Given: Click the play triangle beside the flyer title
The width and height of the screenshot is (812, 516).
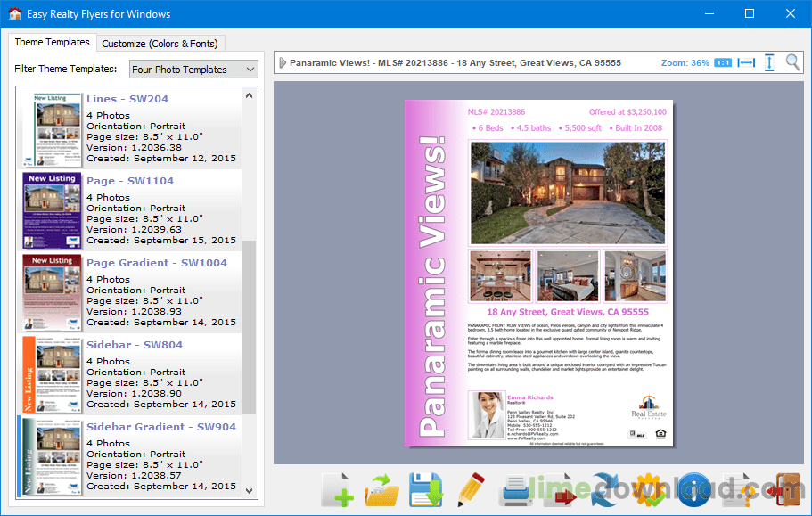Looking at the screenshot, I should pos(283,62).
